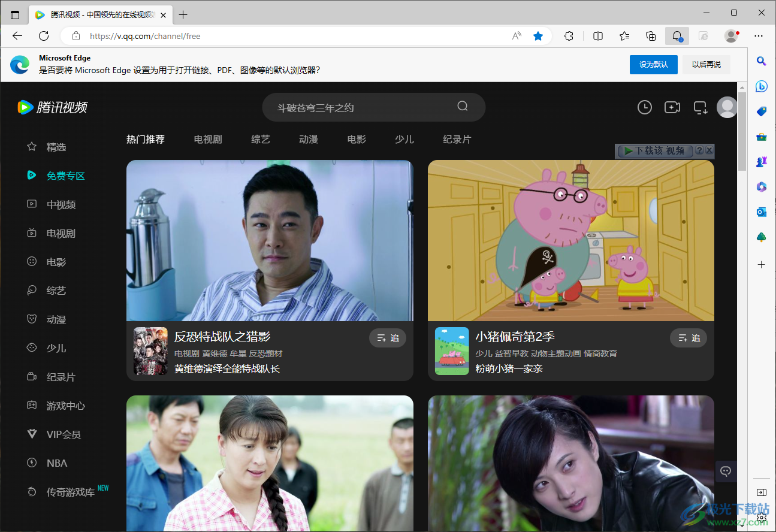The width and height of the screenshot is (776, 532).
Task: Open the Shopping tag in Edge sidebar
Action: 761,111
